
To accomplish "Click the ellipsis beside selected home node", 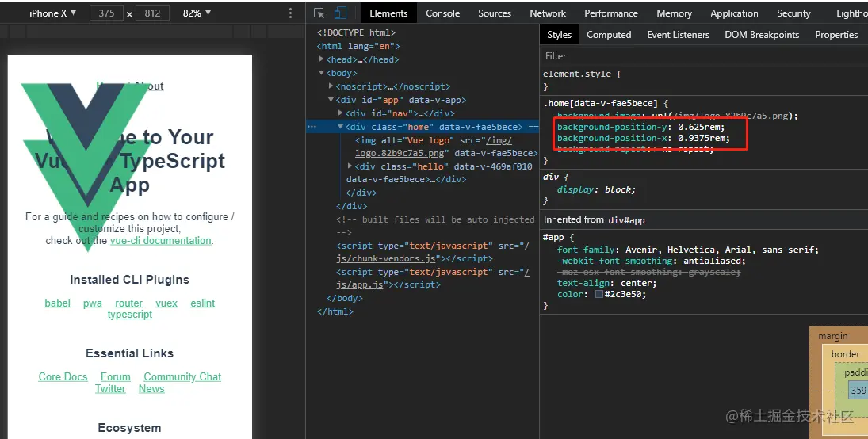I will tap(312, 127).
